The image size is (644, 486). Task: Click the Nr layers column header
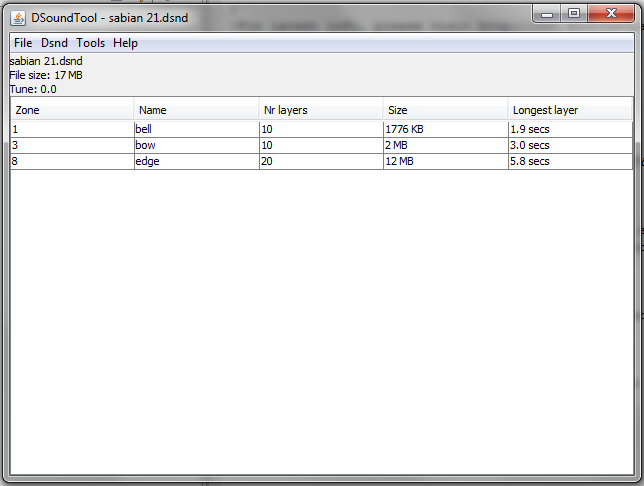[321, 110]
